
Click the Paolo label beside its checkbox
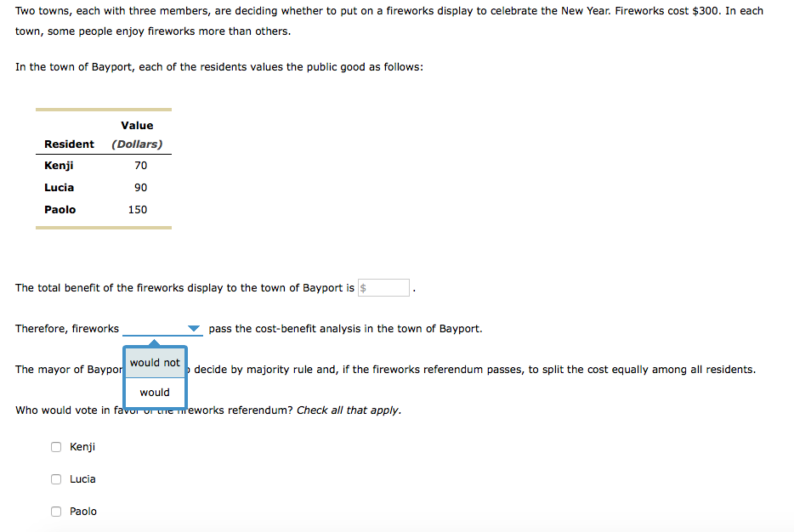pyautogui.click(x=83, y=512)
